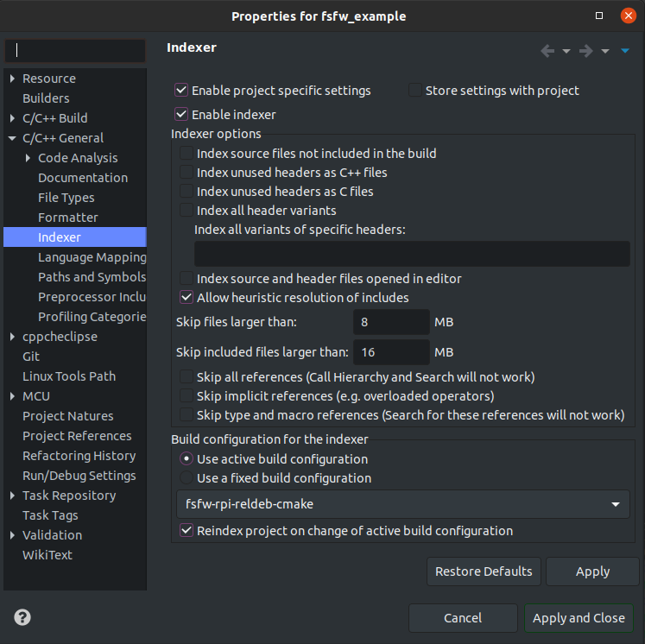Open the blue view menu triangle

coord(625,51)
